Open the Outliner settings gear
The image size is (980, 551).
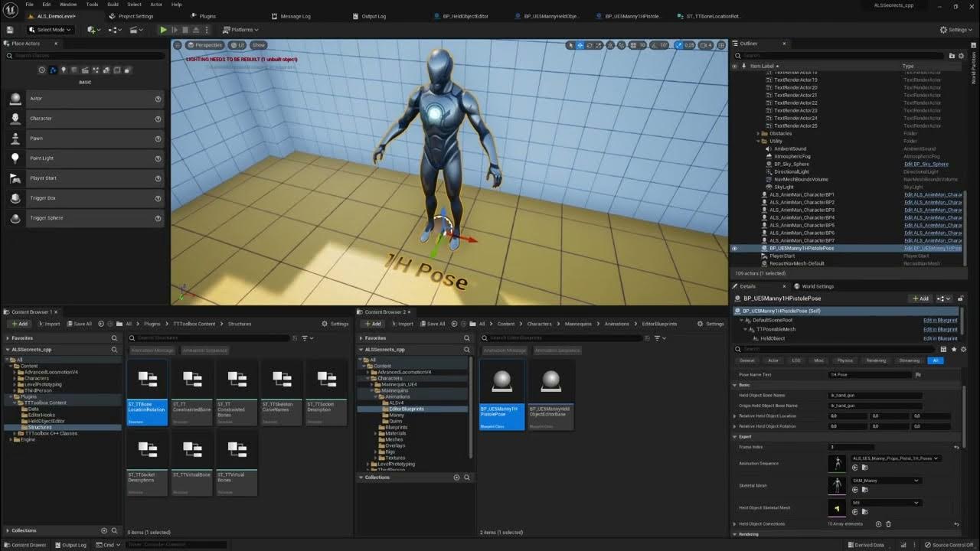click(x=962, y=56)
